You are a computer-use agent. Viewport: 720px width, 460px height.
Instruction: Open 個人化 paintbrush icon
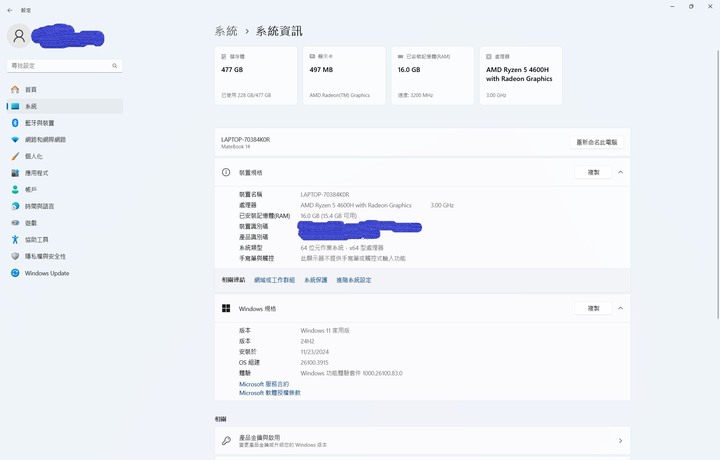point(15,156)
